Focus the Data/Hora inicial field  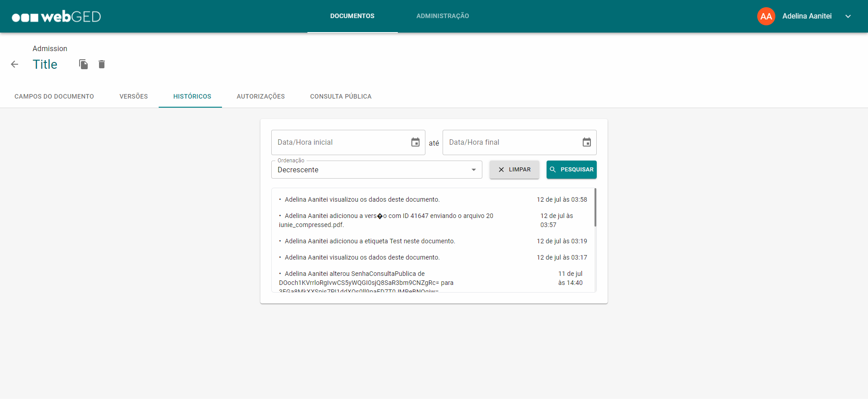348,142
